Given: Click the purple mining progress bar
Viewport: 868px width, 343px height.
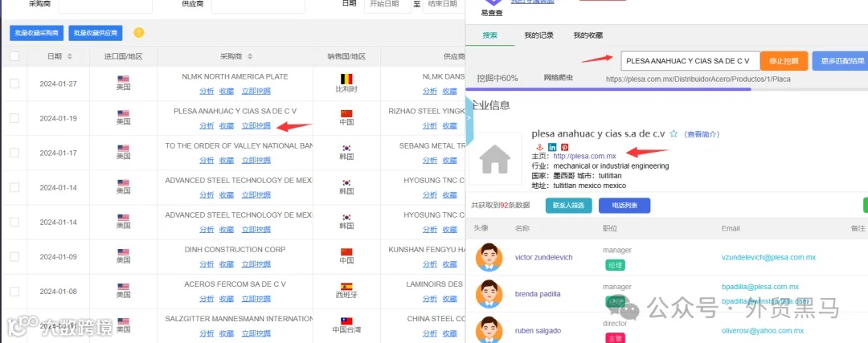Looking at the screenshot, I should pyautogui.click(x=608, y=88).
